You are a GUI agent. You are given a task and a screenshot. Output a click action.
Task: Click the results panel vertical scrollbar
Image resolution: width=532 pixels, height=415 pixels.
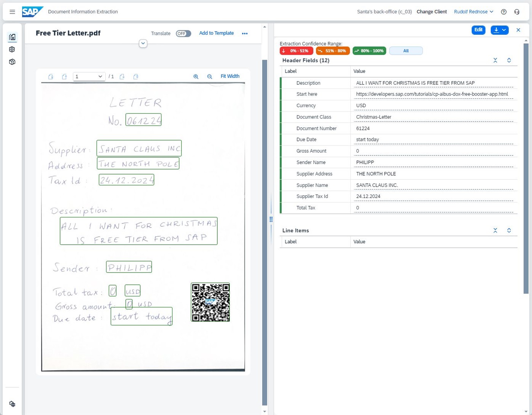[x=526, y=168]
